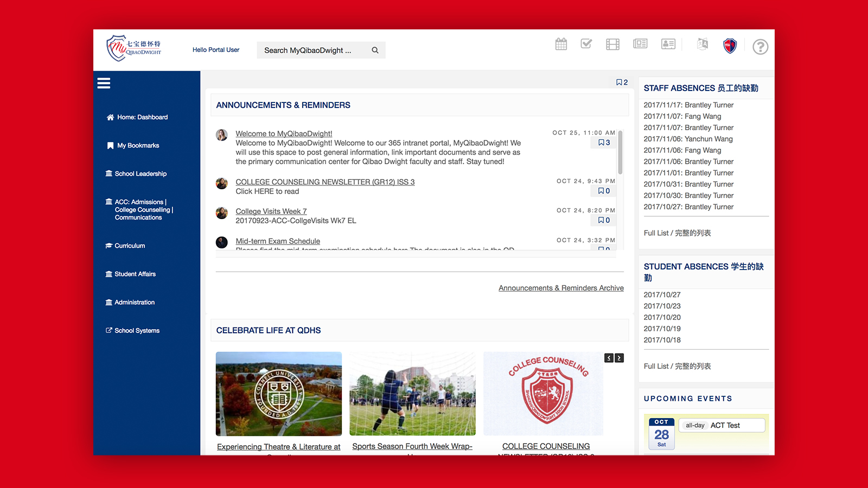Click the film strip media icon
868x488 pixels.
(x=612, y=44)
